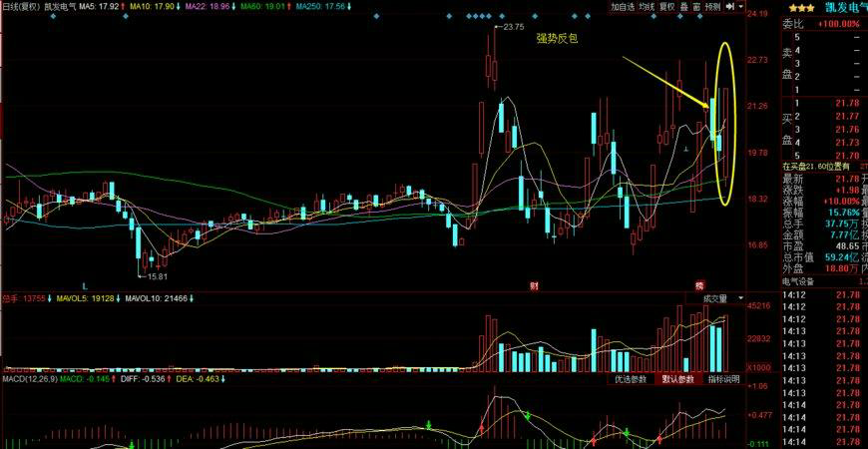
Task: Click buy level 5 price 21.70
Action: click(x=847, y=156)
